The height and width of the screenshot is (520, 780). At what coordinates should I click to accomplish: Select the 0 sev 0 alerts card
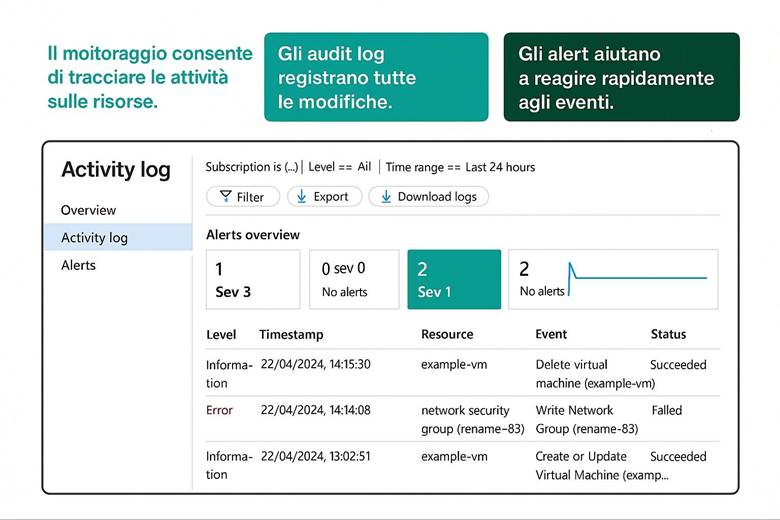pyautogui.click(x=353, y=280)
